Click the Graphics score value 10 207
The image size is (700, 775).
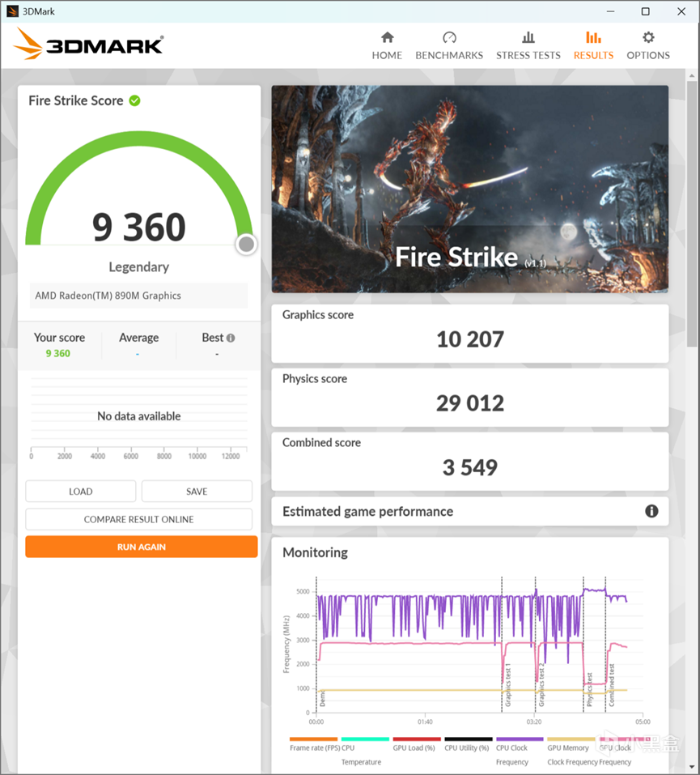[x=470, y=339]
